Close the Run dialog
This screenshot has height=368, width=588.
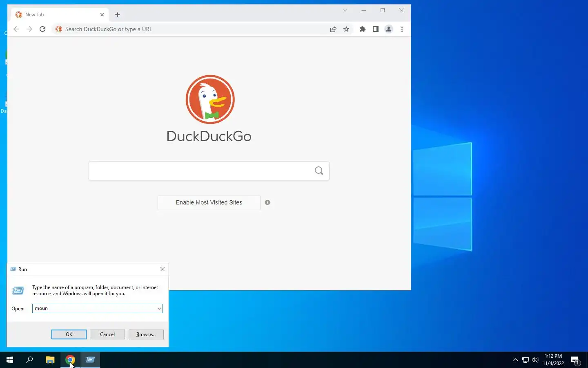coord(163,269)
